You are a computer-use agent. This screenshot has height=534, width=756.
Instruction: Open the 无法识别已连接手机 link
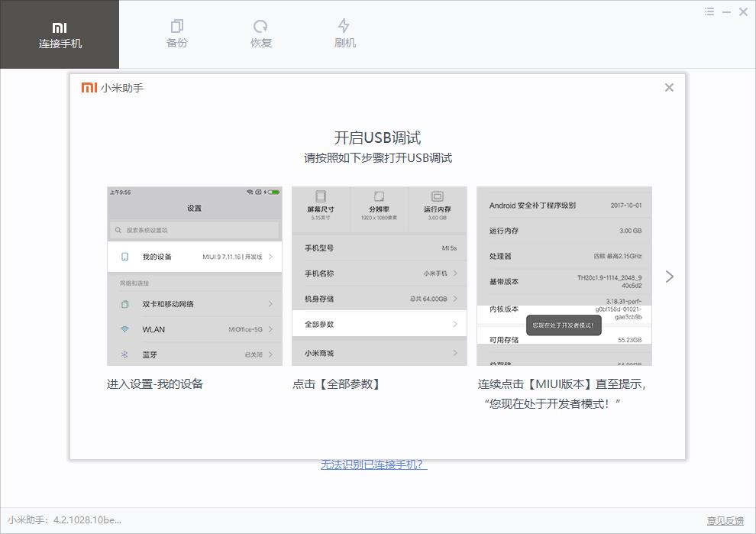373,464
